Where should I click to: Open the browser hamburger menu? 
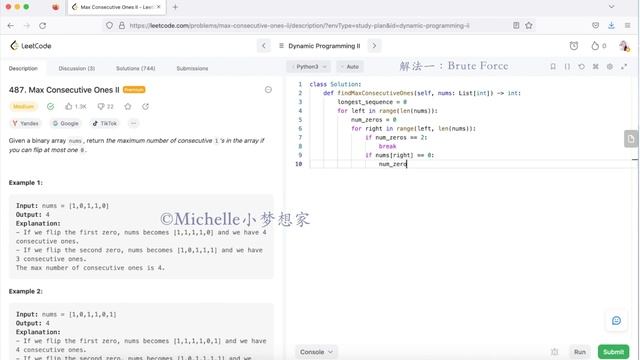627,25
